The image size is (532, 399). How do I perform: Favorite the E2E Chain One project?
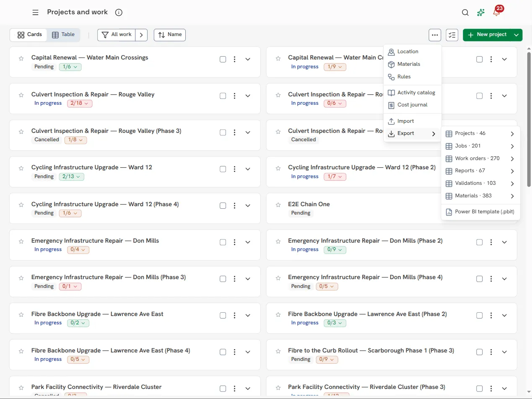pos(278,205)
